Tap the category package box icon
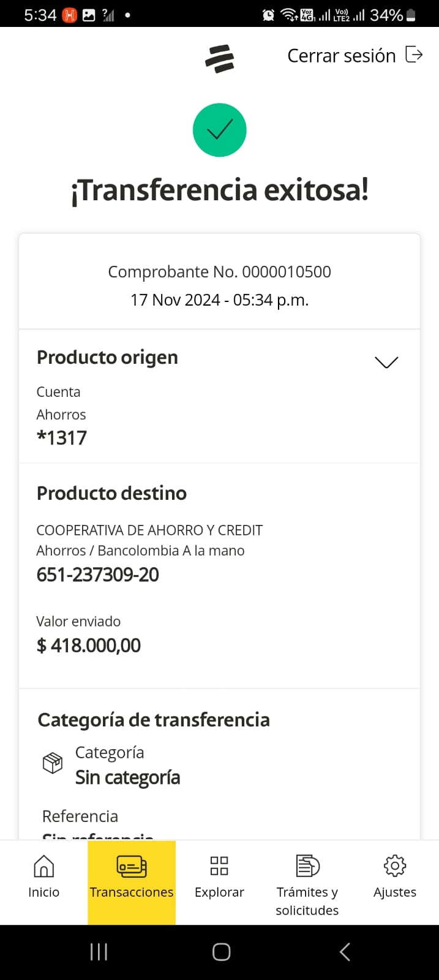The height and width of the screenshot is (980, 439). coord(53,763)
